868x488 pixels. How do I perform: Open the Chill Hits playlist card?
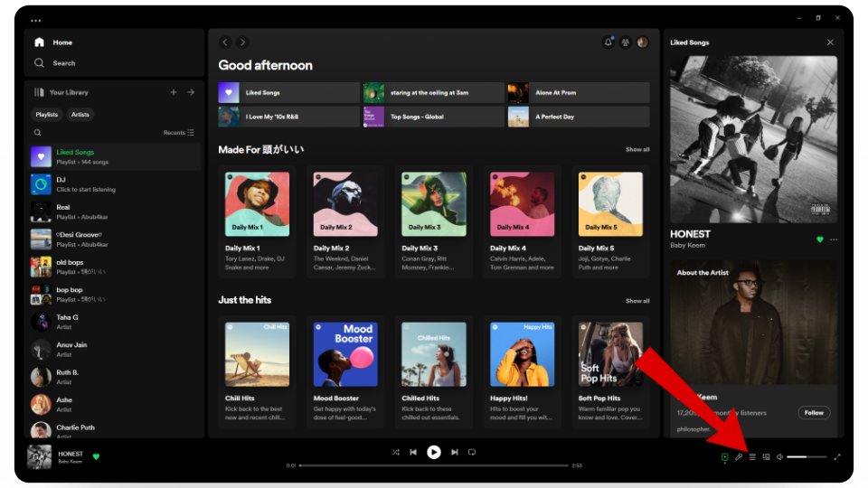[257, 371]
